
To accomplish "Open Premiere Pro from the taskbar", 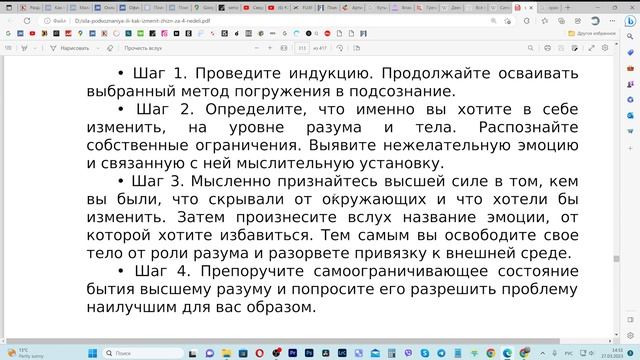I will (x=293, y=353).
